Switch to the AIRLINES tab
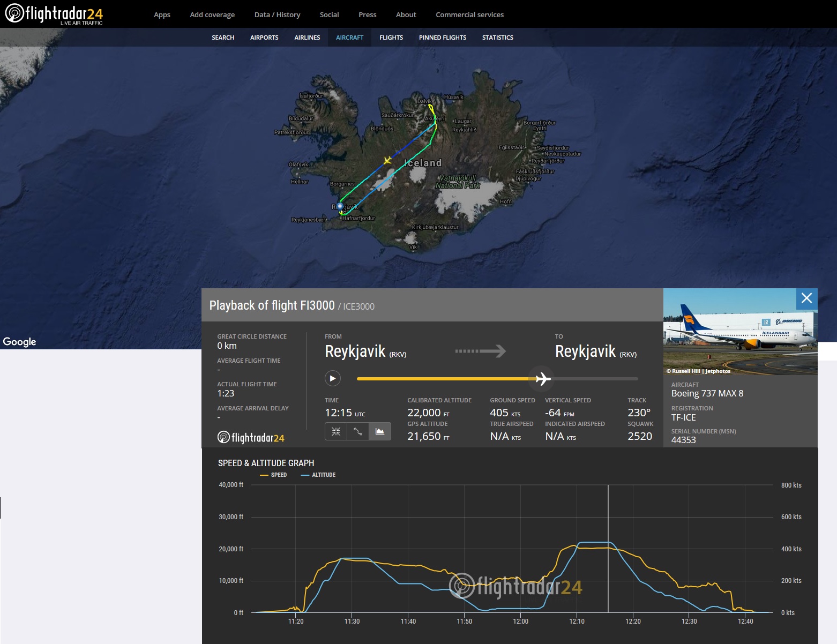Viewport: 837px width, 644px height. (x=307, y=38)
